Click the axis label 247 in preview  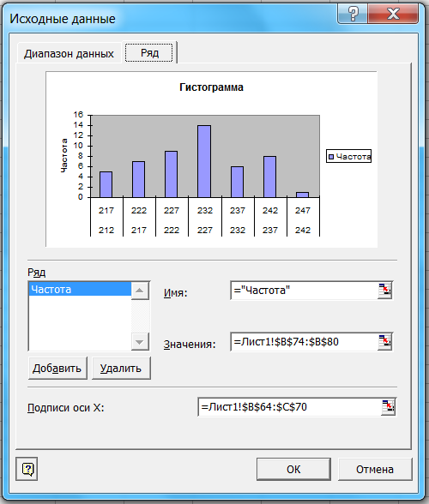(x=303, y=211)
